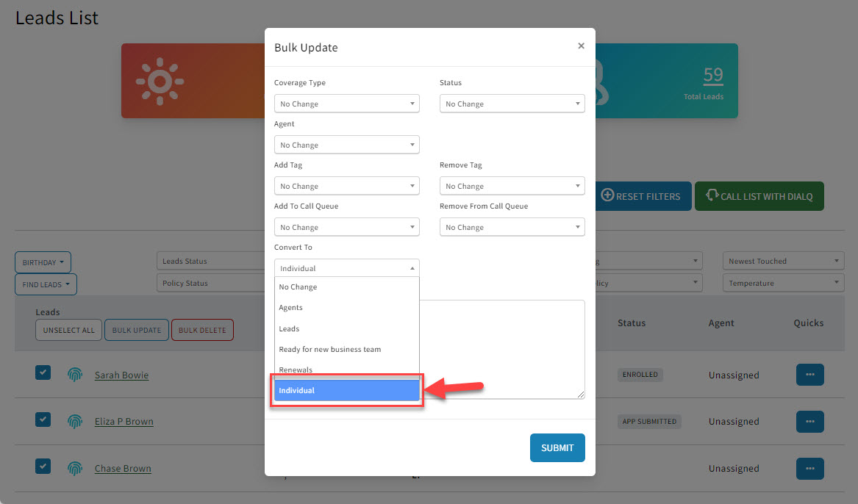Open the Leads Status filter
The width and height of the screenshot is (858, 504).
coord(211,262)
